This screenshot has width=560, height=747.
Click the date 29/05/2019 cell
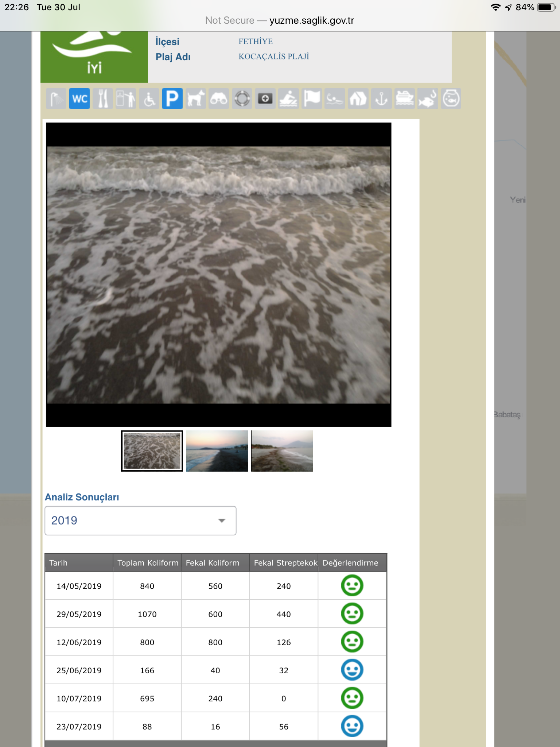79,614
